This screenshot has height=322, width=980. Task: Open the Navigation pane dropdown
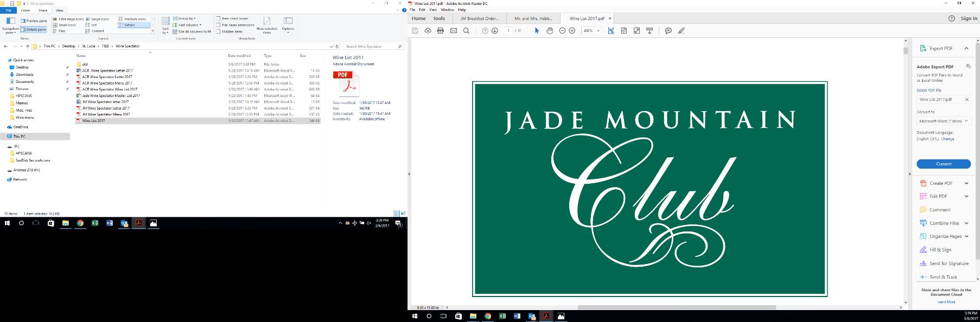click(x=10, y=25)
